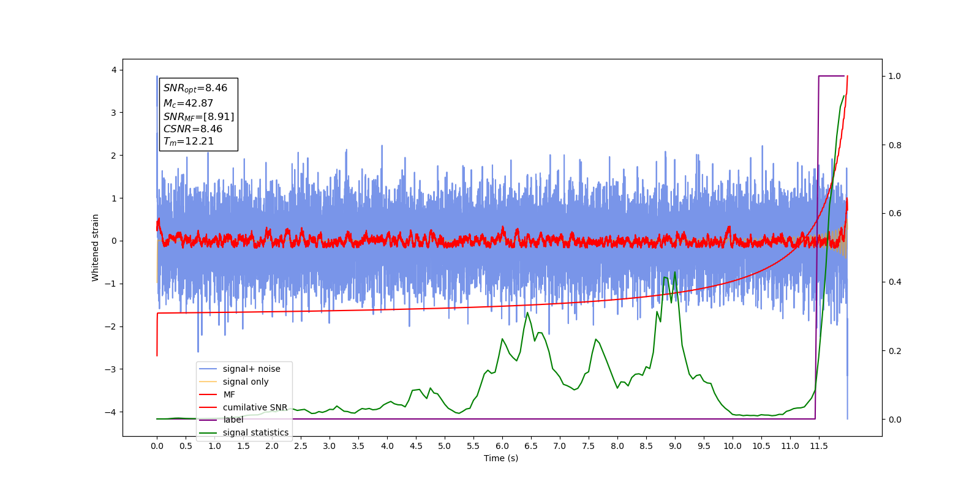Image resolution: width=980 pixels, height=490 pixels.
Task: Click the right y-axis tick label 0.2
Action: click(x=895, y=351)
